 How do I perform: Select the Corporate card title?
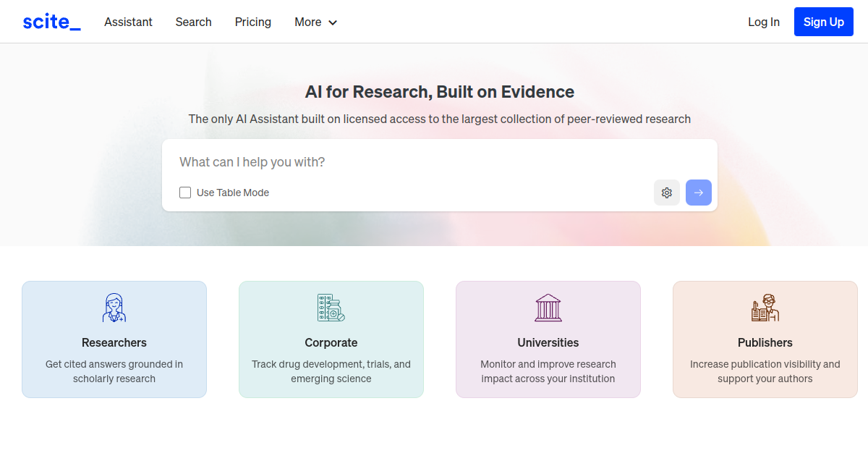coord(331,342)
